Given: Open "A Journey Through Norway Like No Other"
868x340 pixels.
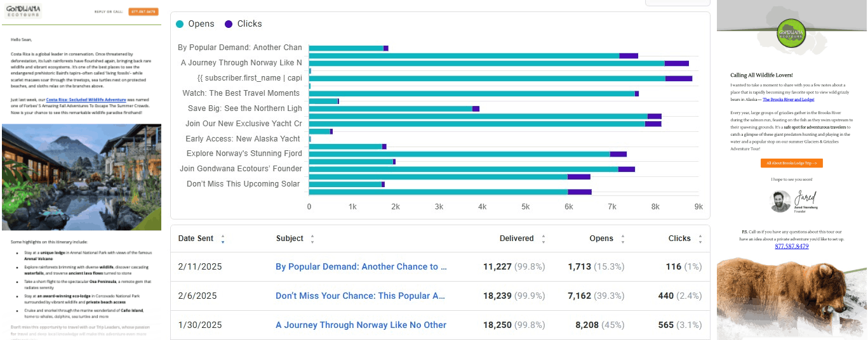Looking at the screenshot, I should [x=361, y=325].
